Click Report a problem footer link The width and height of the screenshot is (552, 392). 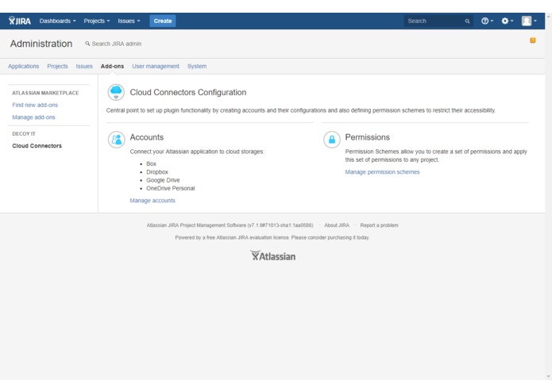[379, 225]
